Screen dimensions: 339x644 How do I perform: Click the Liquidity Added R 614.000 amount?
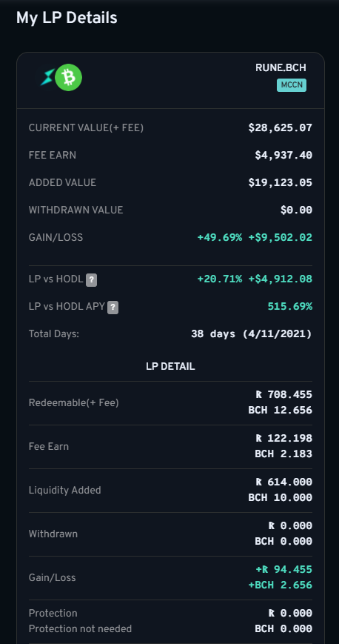coord(283,482)
